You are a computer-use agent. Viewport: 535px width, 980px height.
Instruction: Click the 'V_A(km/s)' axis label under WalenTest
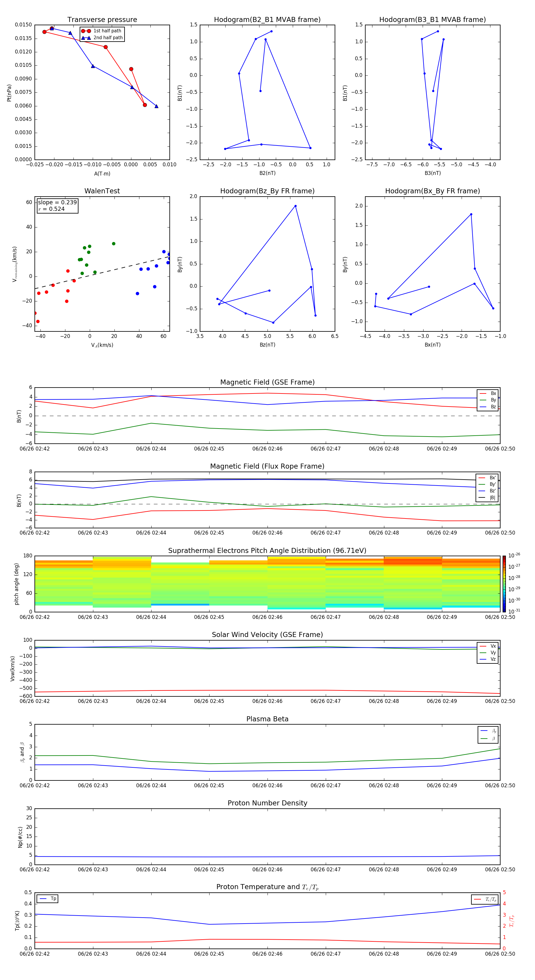pyautogui.click(x=102, y=345)
